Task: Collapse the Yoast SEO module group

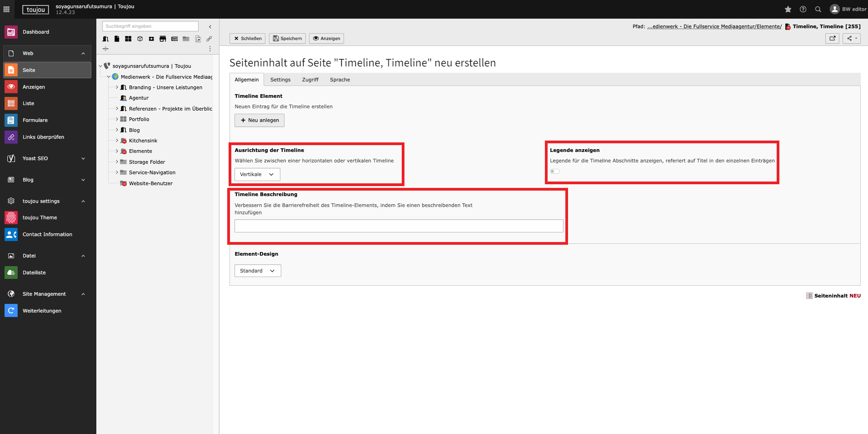Action: [x=83, y=158]
